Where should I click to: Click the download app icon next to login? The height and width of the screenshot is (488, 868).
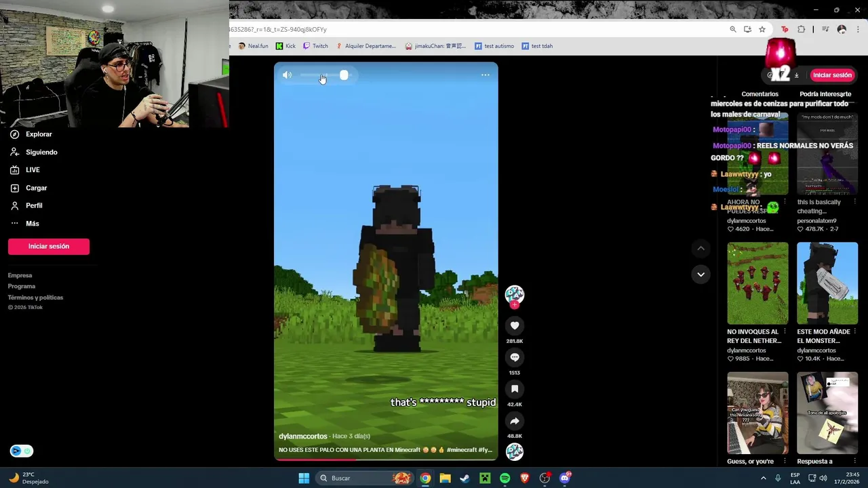[x=797, y=75]
